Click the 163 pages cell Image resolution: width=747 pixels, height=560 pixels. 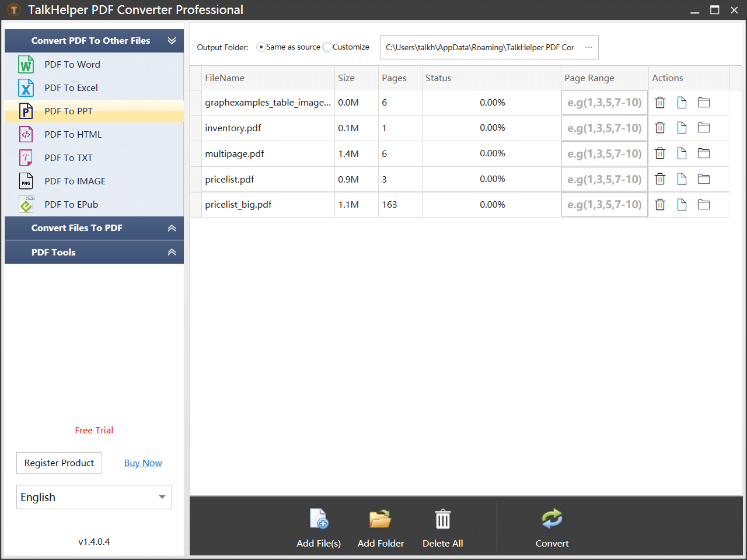point(400,205)
